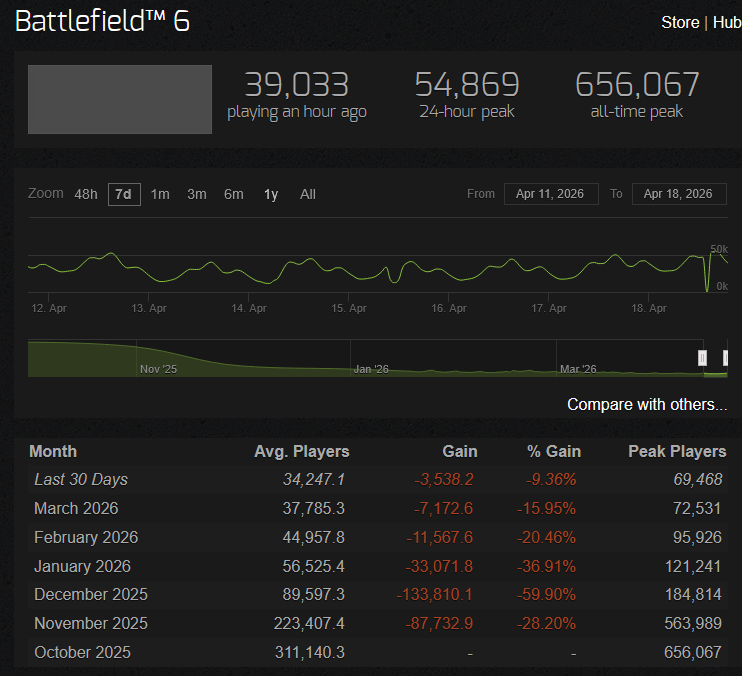Image resolution: width=742 pixels, height=676 pixels.
Task: Click peak players value 69,468
Action: (698, 479)
